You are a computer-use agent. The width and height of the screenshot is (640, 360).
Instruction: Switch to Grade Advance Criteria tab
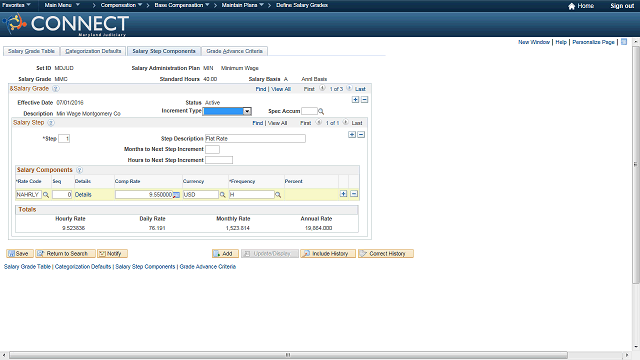point(234,51)
